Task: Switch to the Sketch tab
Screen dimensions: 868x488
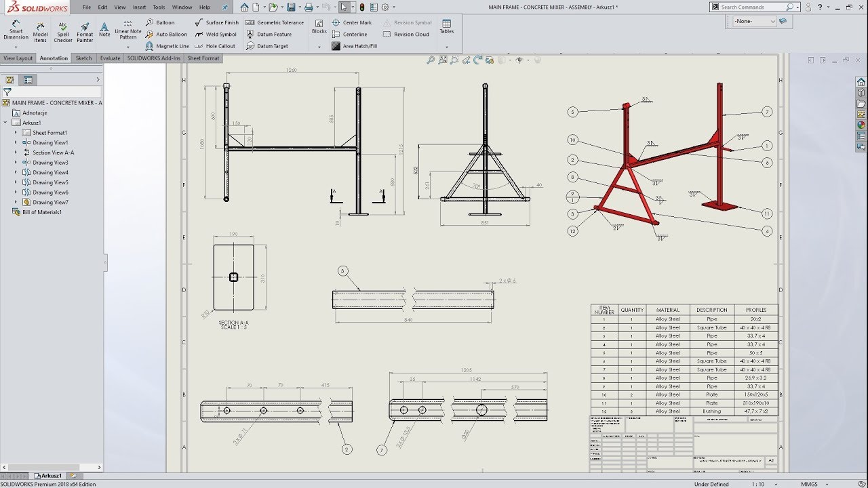Action: (83, 58)
